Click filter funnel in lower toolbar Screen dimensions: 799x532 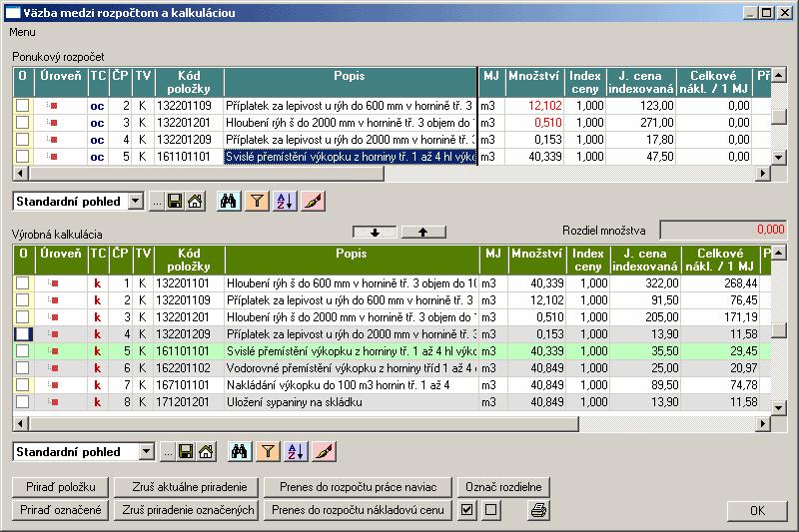coord(268,451)
